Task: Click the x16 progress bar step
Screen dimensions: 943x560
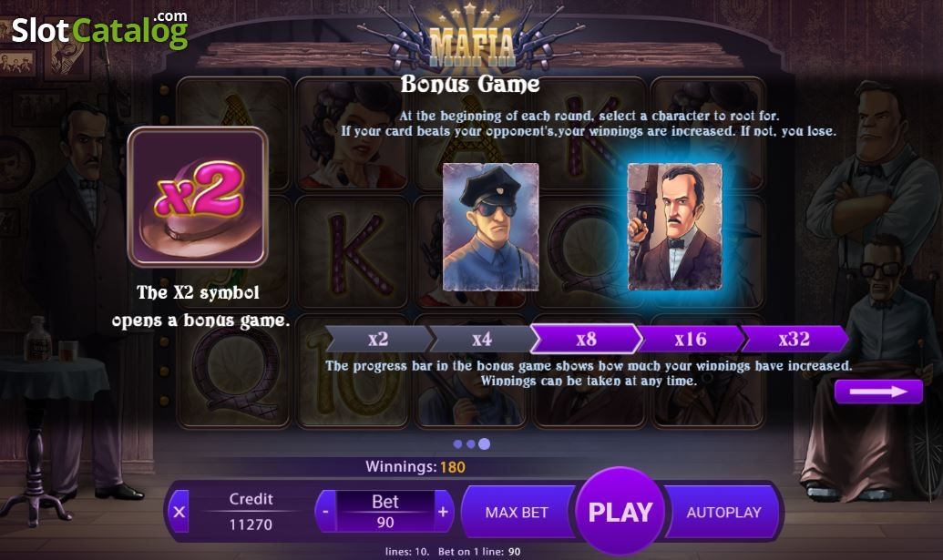Action: pos(691,340)
